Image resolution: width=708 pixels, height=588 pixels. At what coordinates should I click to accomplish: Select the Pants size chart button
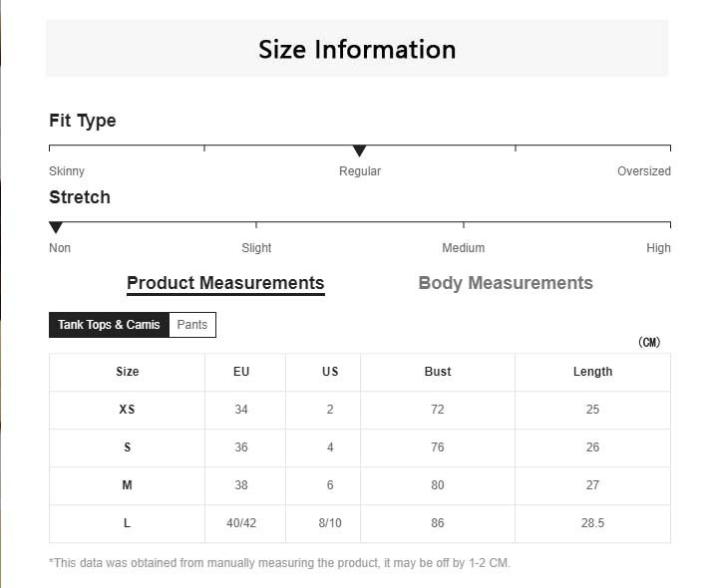click(192, 325)
